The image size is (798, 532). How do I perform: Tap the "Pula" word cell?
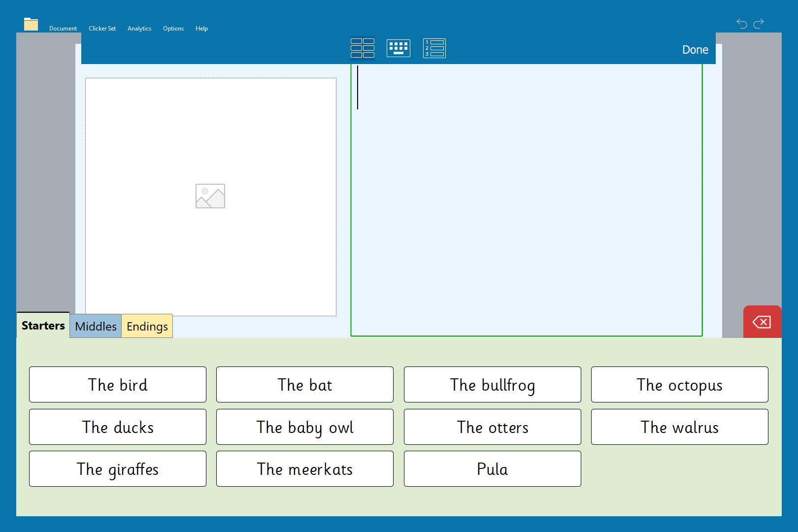[492, 469]
